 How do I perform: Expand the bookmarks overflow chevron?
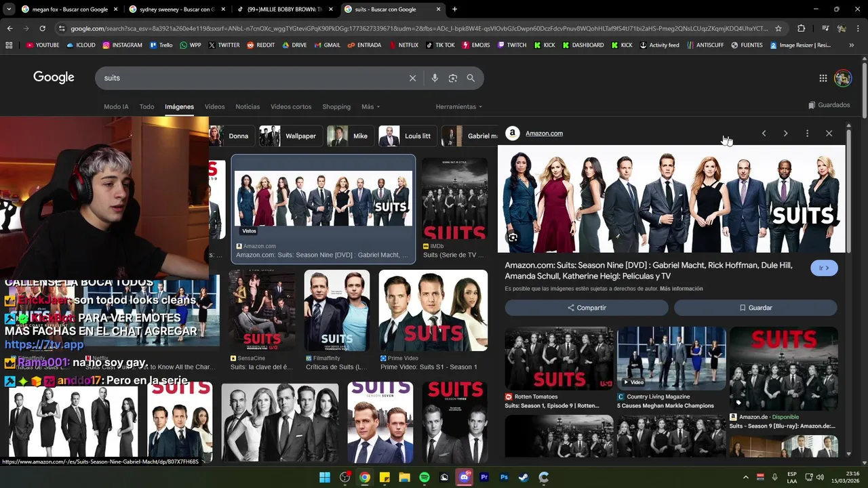point(852,45)
